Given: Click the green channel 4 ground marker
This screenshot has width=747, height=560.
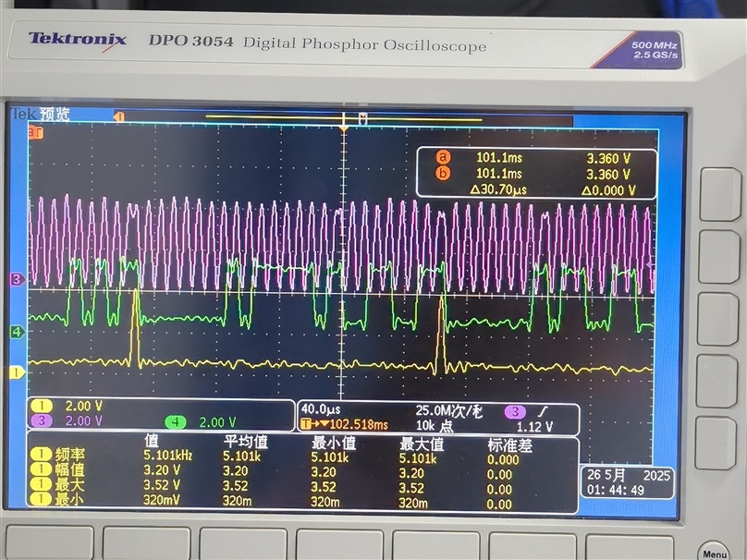Looking at the screenshot, I should (18, 332).
